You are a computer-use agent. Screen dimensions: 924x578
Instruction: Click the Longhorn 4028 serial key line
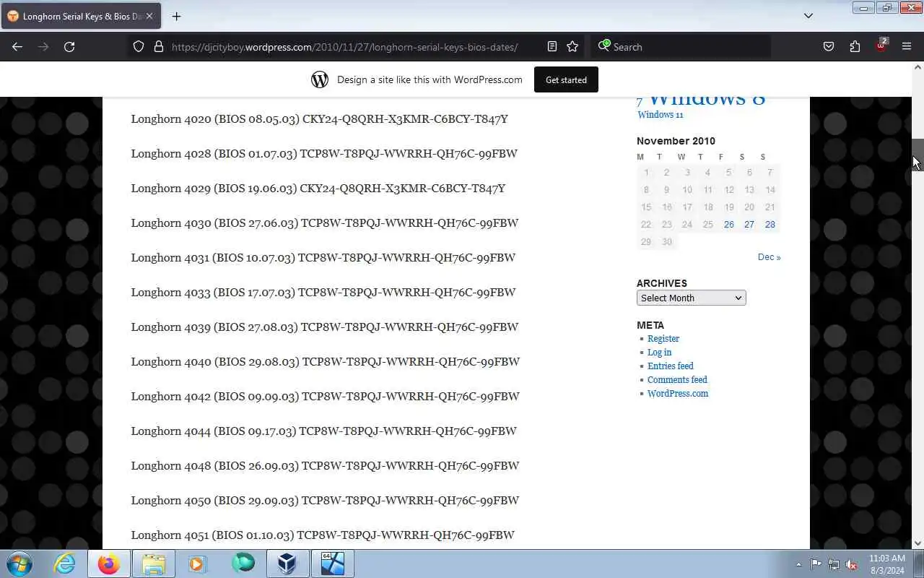coord(324,153)
